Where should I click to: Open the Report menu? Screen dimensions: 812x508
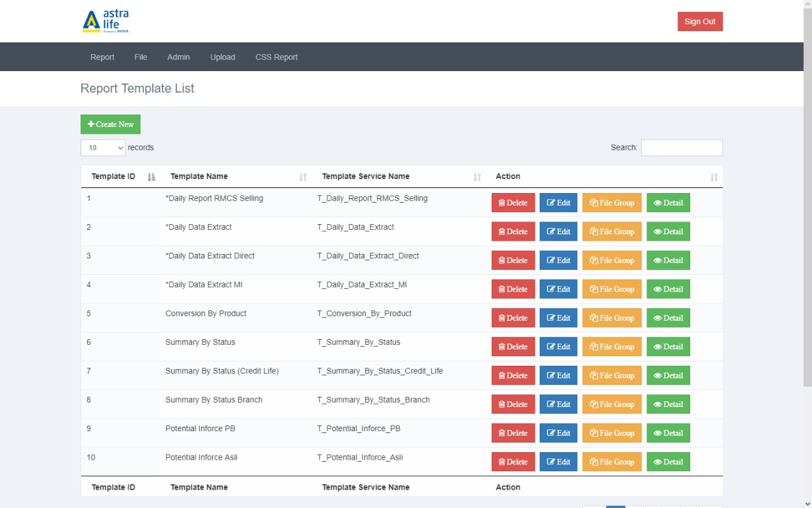102,57
